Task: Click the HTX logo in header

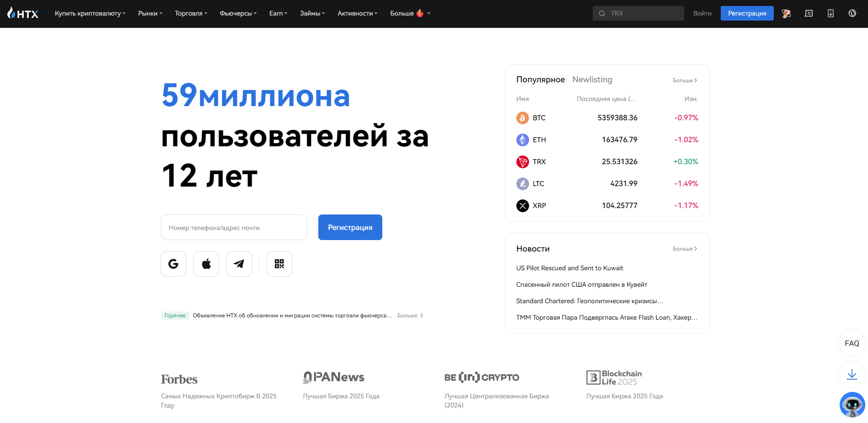Action: pyautogui.click(x=23, y=13)
